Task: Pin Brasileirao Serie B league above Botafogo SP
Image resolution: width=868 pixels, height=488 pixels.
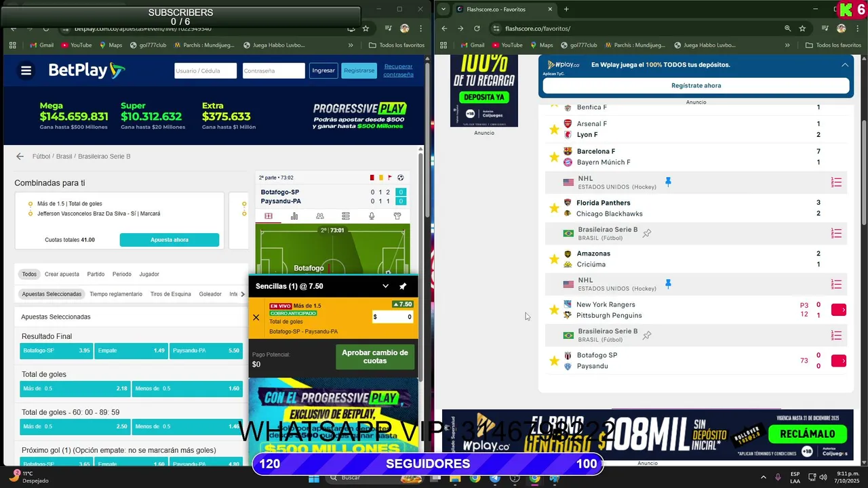Action: (647, 335)
